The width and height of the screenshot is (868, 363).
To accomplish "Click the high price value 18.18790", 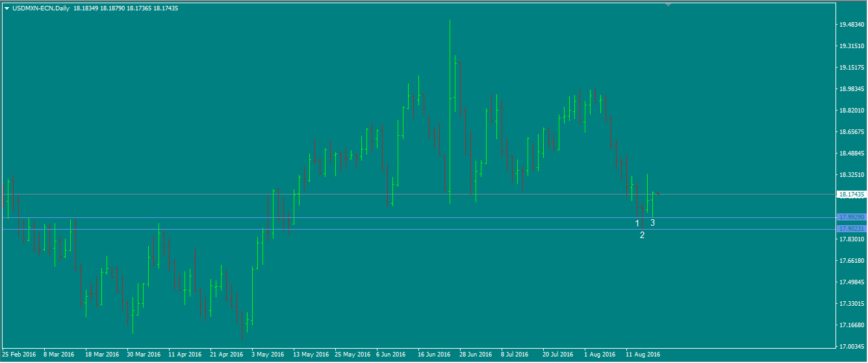I will [112, 8].
